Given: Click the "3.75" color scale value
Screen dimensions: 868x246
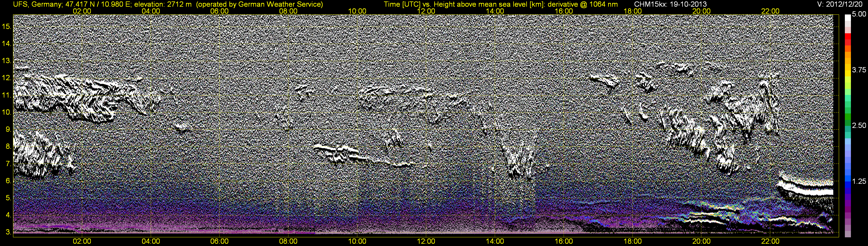Looking at the screenshot, I should tap(859, 70).
